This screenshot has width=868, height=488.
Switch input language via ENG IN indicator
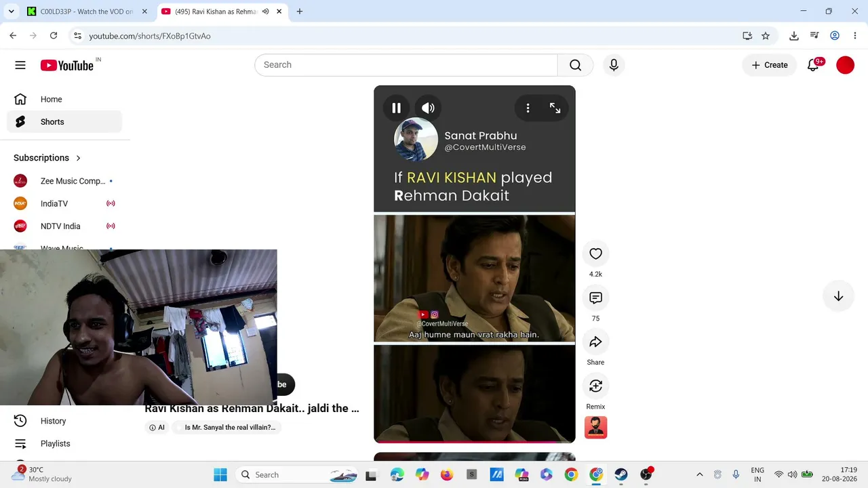point(757,474)
